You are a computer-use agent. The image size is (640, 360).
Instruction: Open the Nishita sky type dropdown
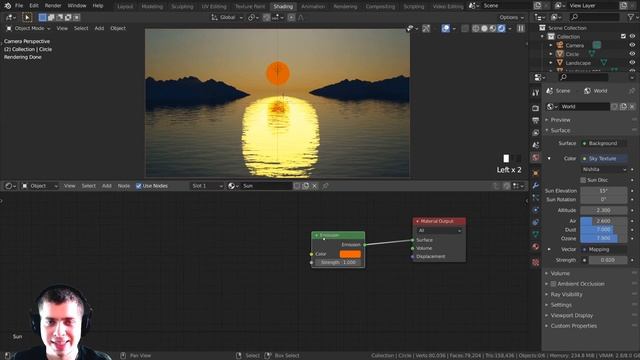pyautogui.click(x=604, y=169)
